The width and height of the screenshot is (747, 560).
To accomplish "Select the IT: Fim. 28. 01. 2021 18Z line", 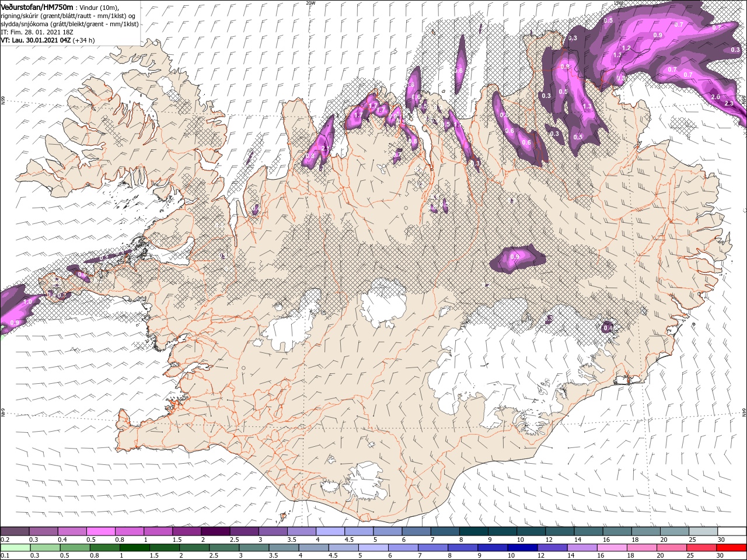I will [37, 32].
